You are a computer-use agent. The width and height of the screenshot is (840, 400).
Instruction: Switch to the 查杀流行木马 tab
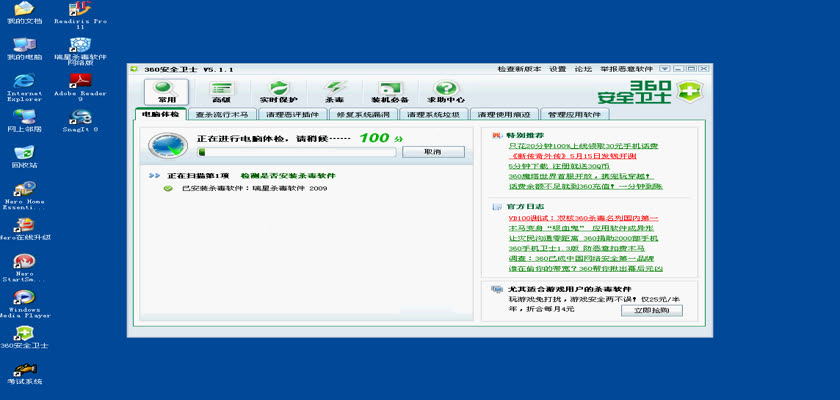222,115
